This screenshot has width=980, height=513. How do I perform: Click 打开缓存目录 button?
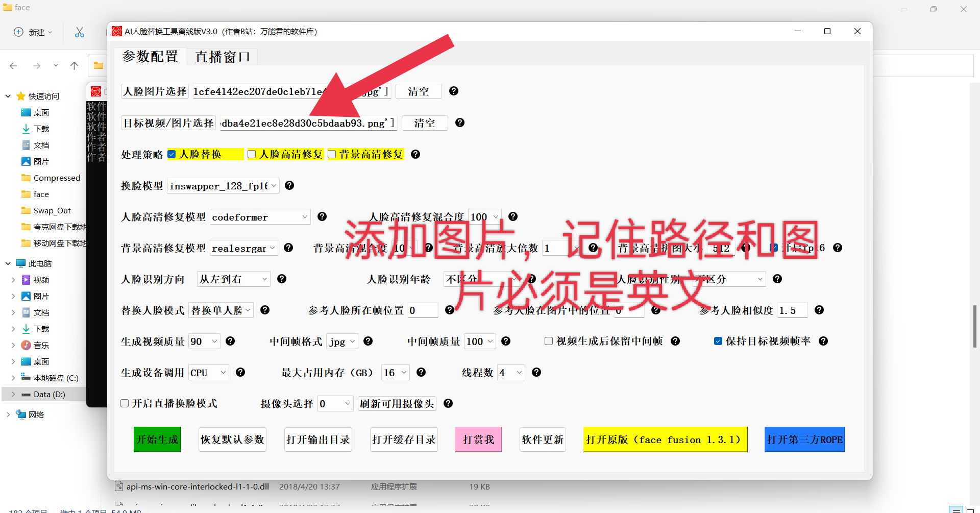click(x=404, y=439)
